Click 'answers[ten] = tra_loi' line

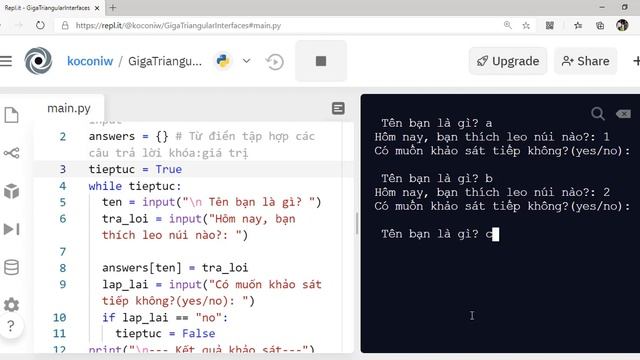[175, 268]
